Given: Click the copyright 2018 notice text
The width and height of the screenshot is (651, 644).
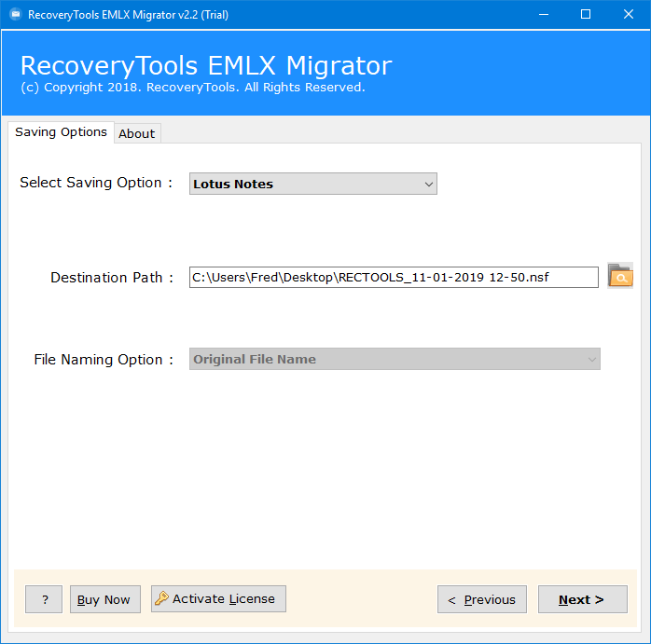Looking at the screenshot, I should point(193,88).
